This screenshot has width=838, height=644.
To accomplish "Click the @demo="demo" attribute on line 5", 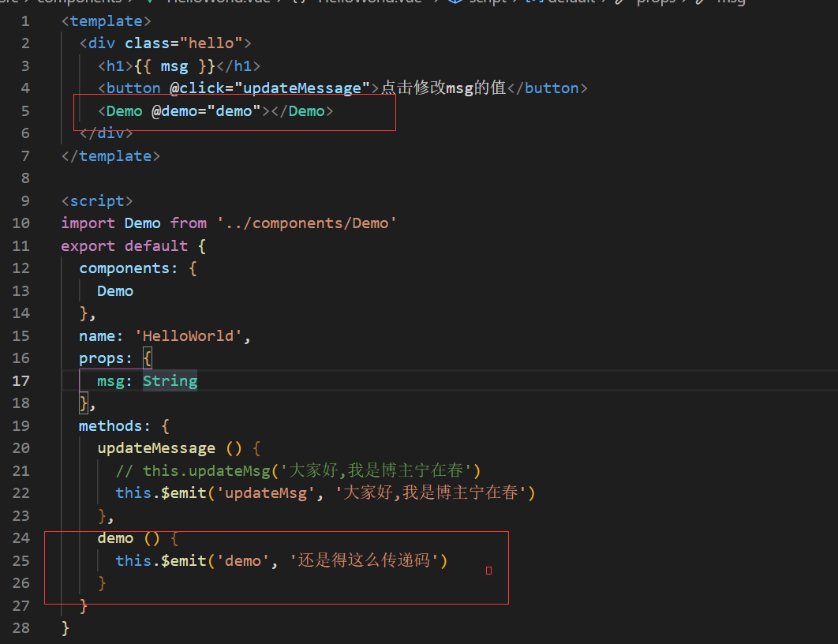I will click(206, 111).
